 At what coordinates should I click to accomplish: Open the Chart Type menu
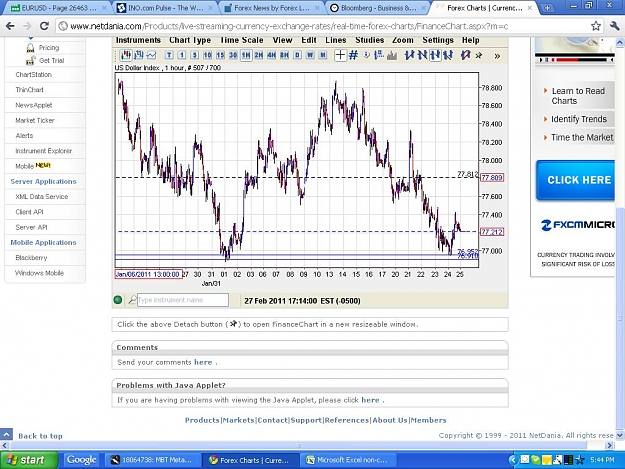tap(190, 40)
